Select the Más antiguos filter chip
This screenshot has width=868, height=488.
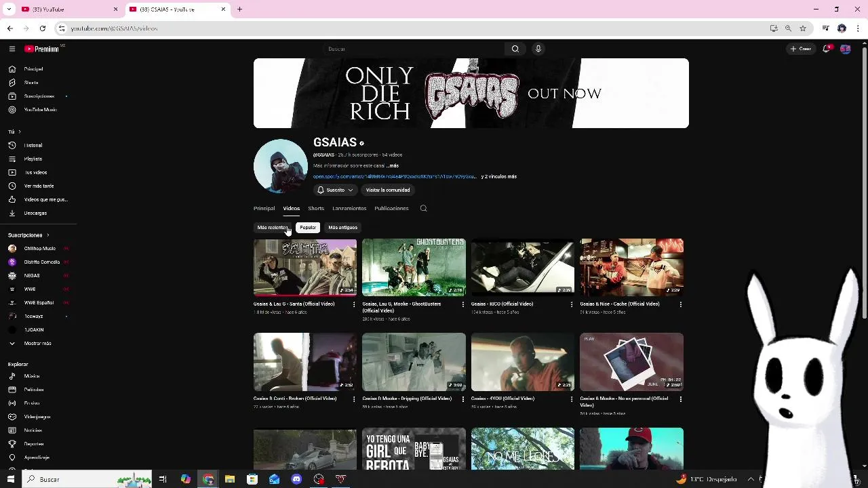point(342,228)
